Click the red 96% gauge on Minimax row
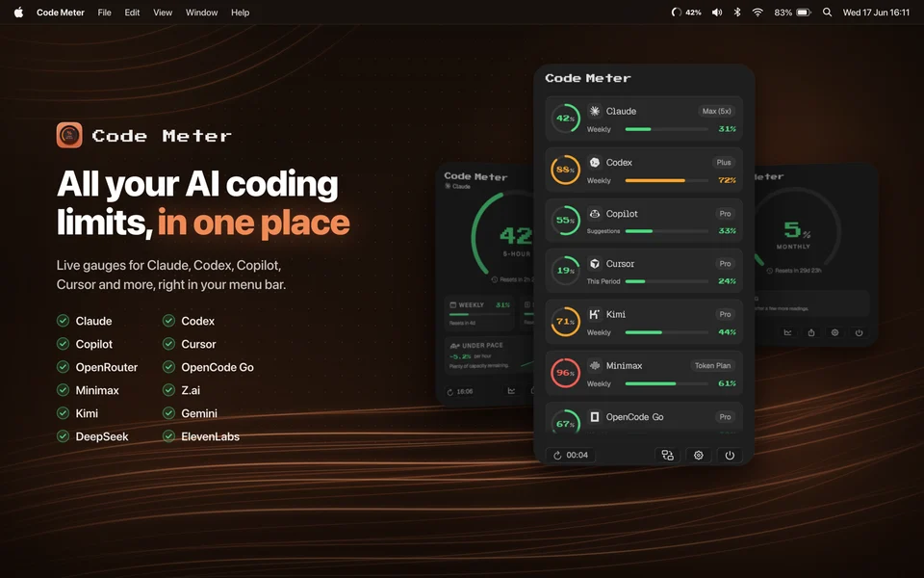The image size is (924, 578). 565,373
